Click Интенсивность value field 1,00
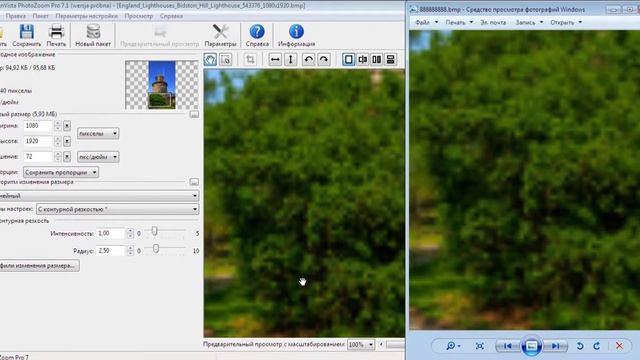 [110, 233]
